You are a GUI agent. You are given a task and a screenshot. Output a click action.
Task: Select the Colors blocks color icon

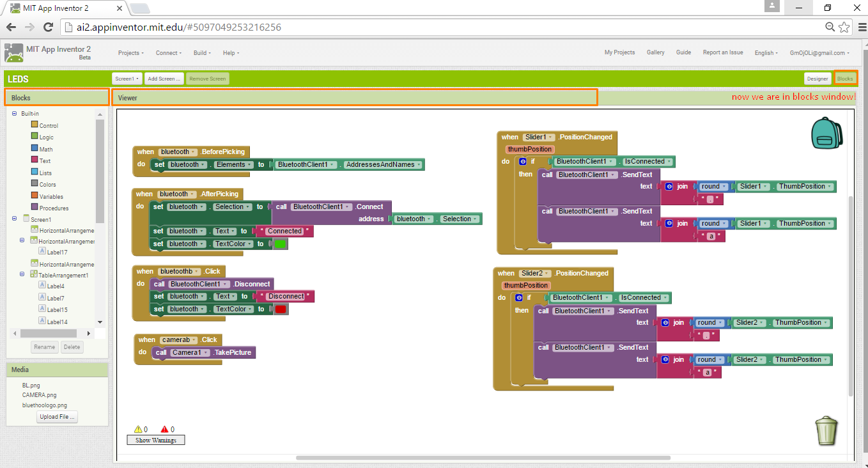coord(34,184)
